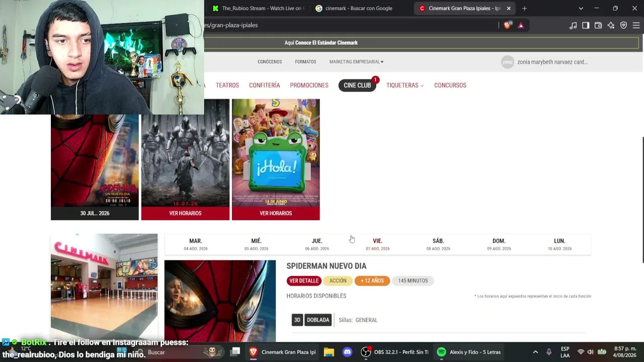The image size is (644, 362).
Task: Open the zonia marybeth user account
Action: pos(552,62)
